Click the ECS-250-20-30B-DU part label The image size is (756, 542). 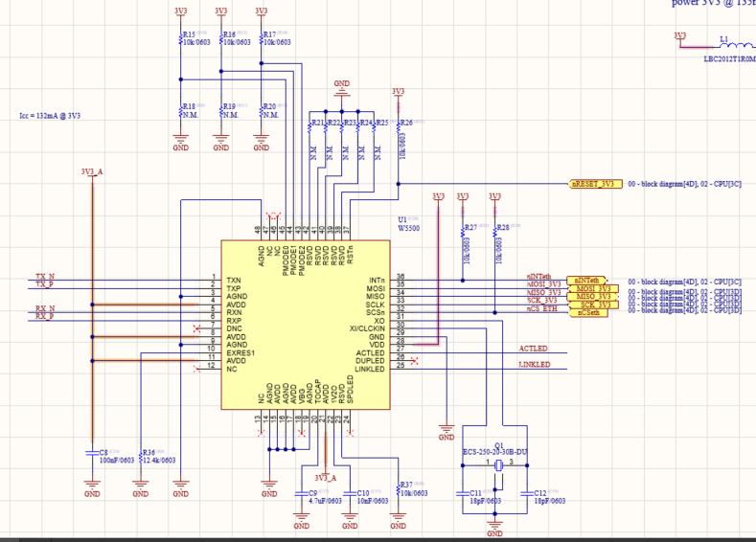pos(494,452)
